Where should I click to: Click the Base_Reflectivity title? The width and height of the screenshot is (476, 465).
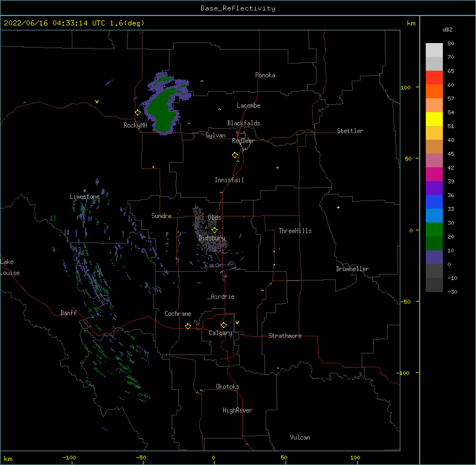(x=238, y=8)
